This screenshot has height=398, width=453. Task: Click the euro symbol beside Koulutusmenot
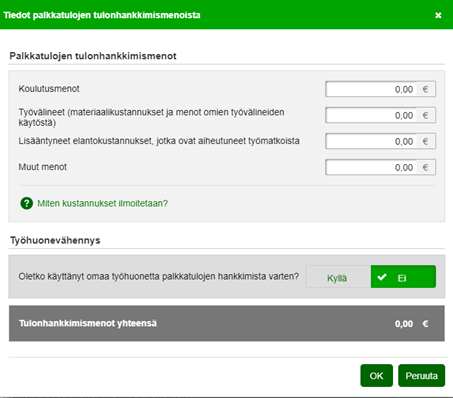(x=426, y=89)
